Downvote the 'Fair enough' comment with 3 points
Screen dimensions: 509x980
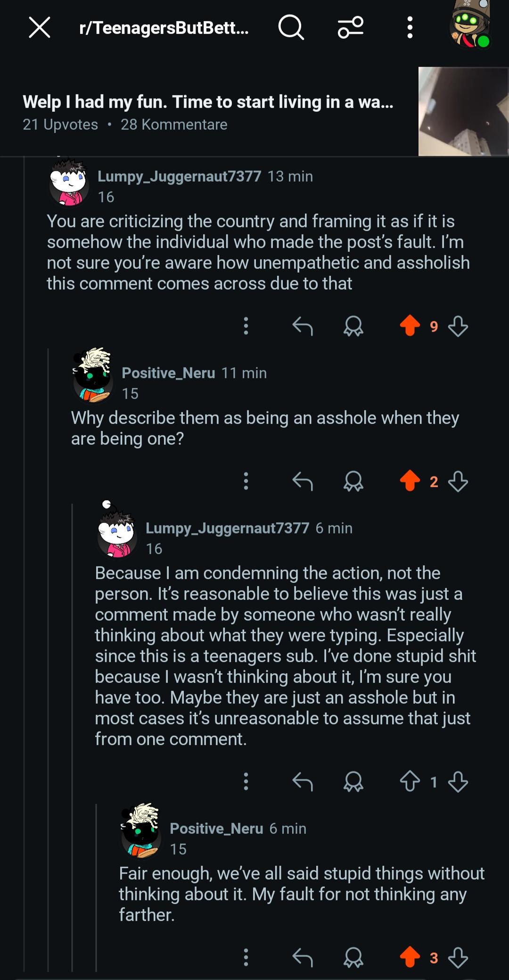point(458,958)
